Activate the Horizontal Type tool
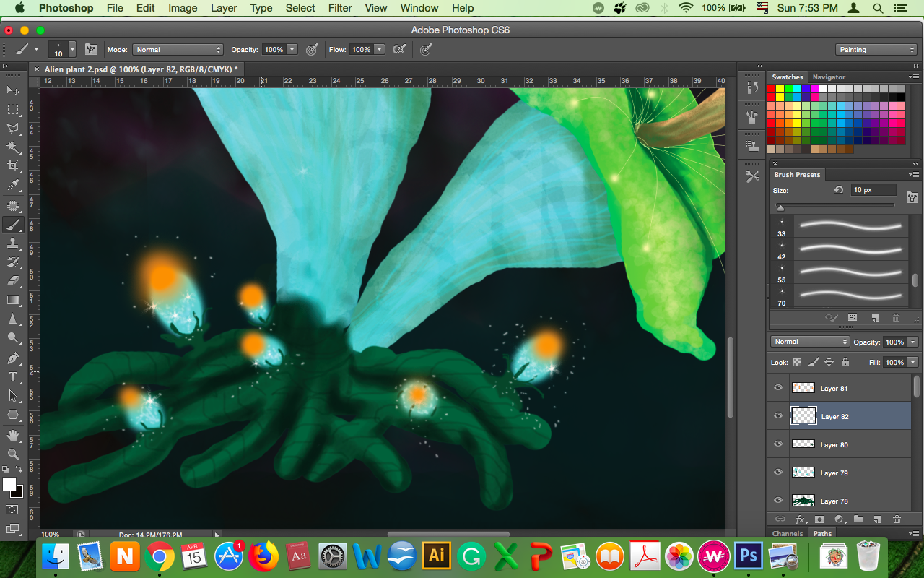Image resolution: width=924 pixels, height=578 pixels. (x=13, y=376)
